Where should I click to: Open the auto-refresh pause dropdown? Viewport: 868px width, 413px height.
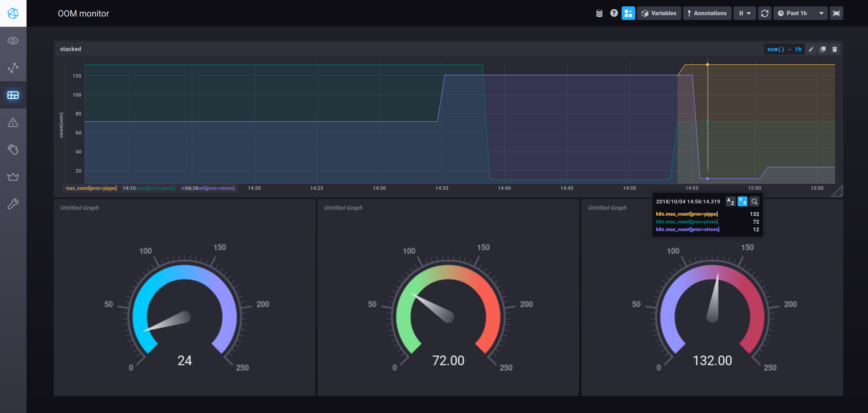[x=745, y=13]
